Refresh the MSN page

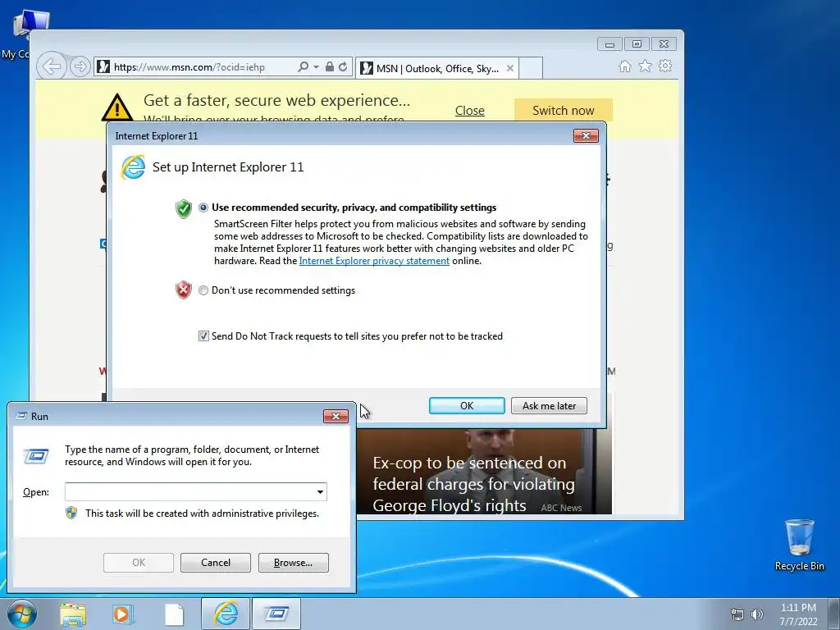[x=343, y=67]
